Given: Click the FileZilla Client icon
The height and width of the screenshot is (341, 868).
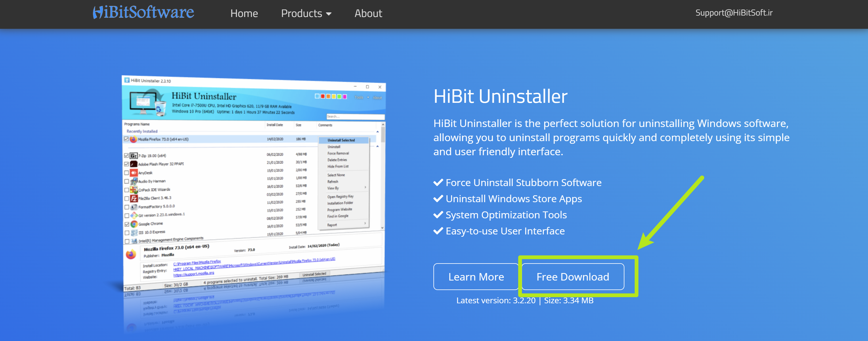Looking at the screenshot, I should point(134,198).
